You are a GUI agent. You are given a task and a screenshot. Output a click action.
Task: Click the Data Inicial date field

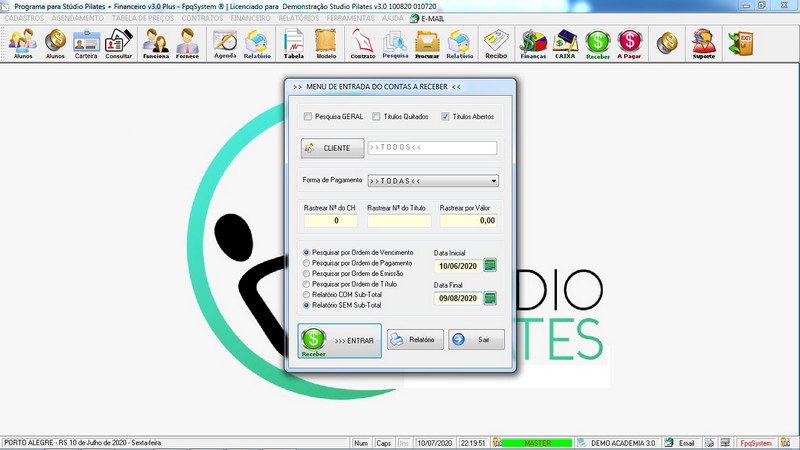(x=458, y=266)
